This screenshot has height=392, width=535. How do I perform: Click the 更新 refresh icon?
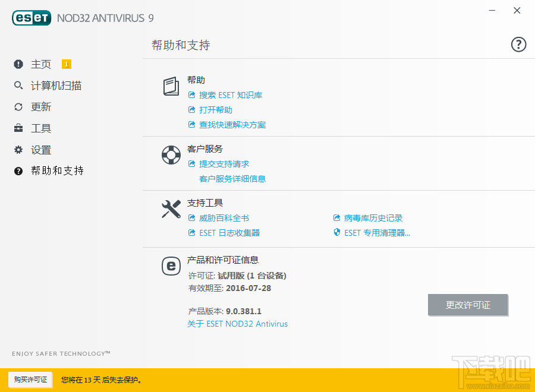click(x=17, y=106)
